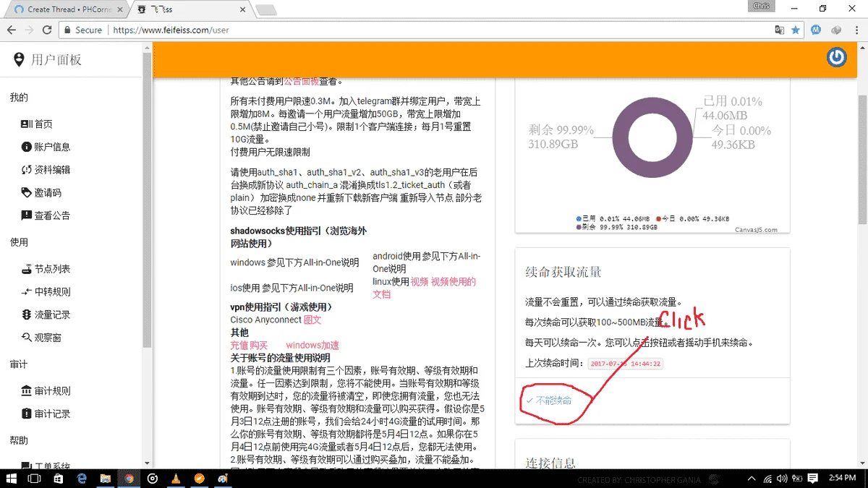Open the Windows Store taskbar icon
This screenshot has width=868, height=488.
tap(58, 478)
